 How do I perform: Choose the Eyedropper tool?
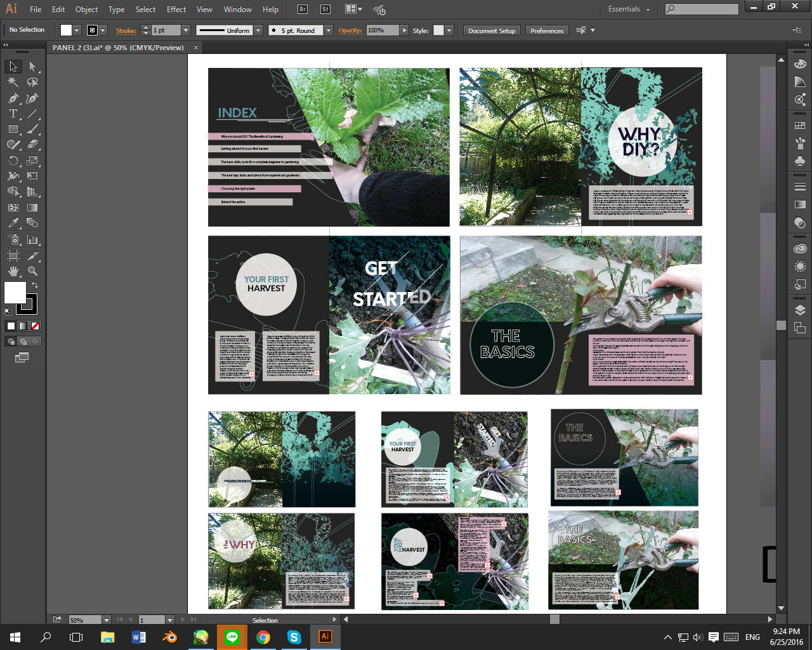(x=13, y=223)
